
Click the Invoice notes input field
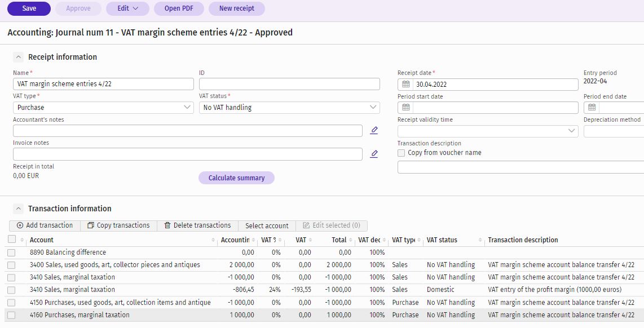coord(188,154)
